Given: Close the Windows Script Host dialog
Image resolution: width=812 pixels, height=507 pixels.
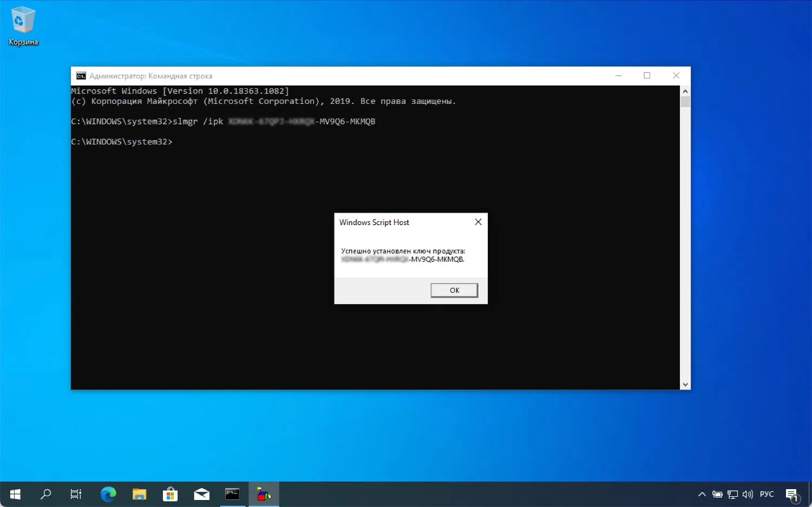Looking at the screenshot, I should coord(478,222).
